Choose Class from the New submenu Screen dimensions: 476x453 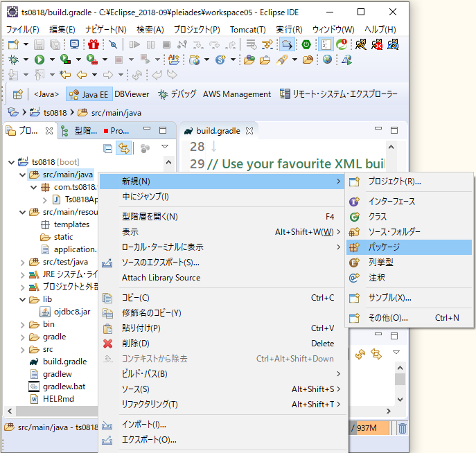click(x=409, y=217)
